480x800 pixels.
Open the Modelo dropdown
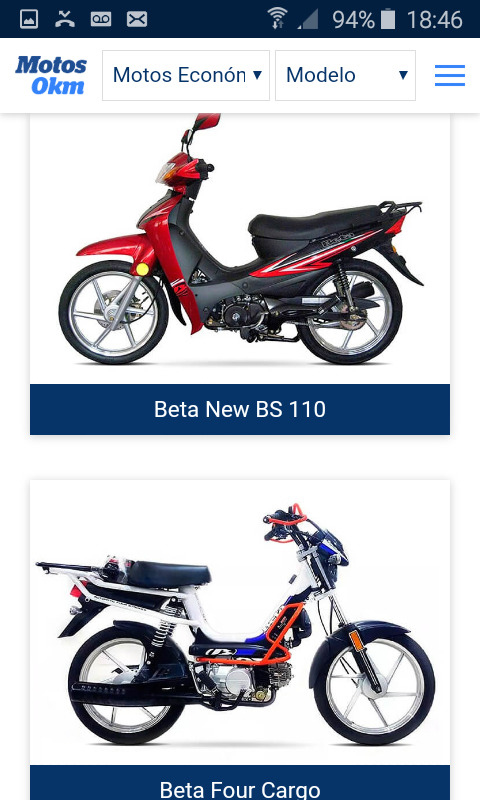(345, 76)
